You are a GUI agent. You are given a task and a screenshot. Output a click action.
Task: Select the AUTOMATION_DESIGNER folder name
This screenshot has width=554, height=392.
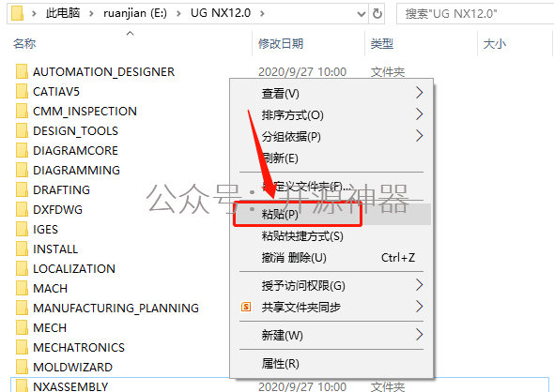pos(103,72)
